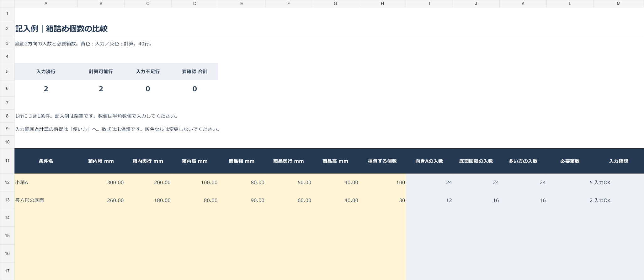Select the 入力不足行 summary label
644x280 pixels.
(148, 72)
